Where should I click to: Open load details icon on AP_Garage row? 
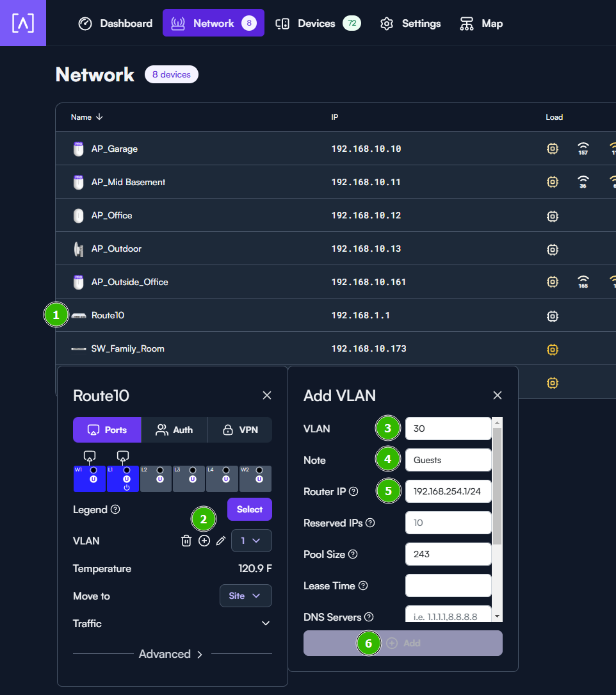[552, 148]
